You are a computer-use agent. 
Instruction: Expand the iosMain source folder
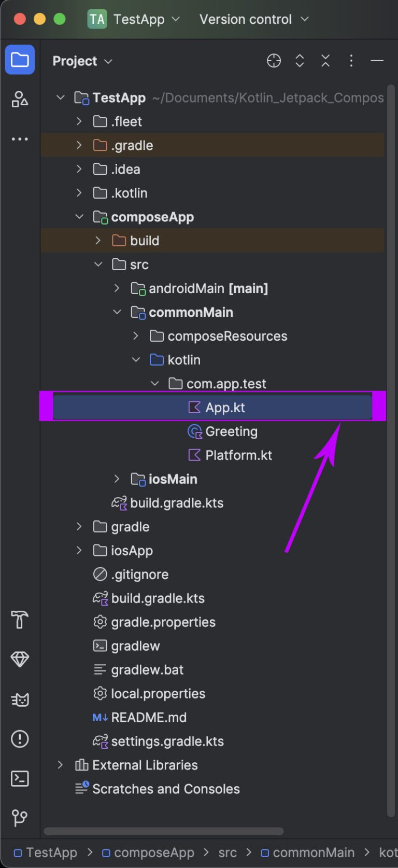tap(116, 479)
